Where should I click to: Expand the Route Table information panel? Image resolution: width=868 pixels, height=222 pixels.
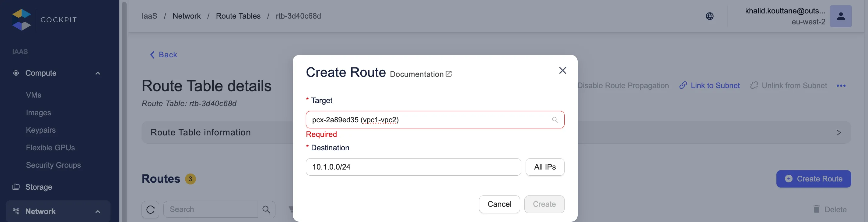(838, 133)
